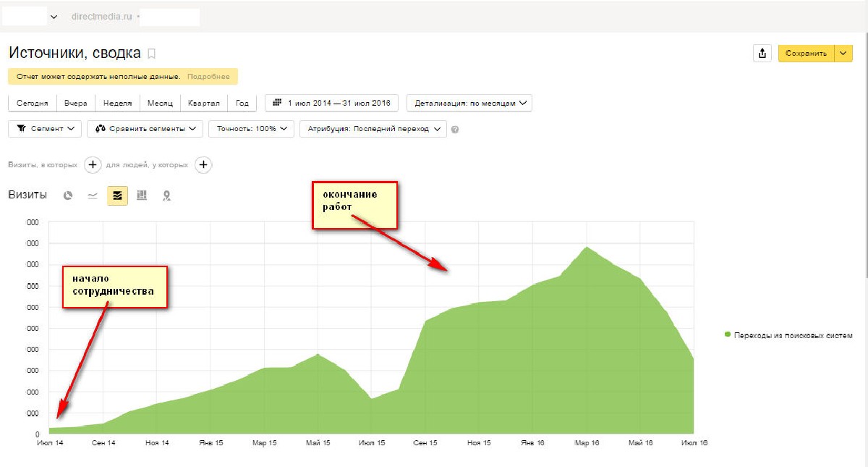Viewport: 868px width, 467px height.
Task: Expand the arrow beside Сохранить
Action: click(x=844, y=54)
